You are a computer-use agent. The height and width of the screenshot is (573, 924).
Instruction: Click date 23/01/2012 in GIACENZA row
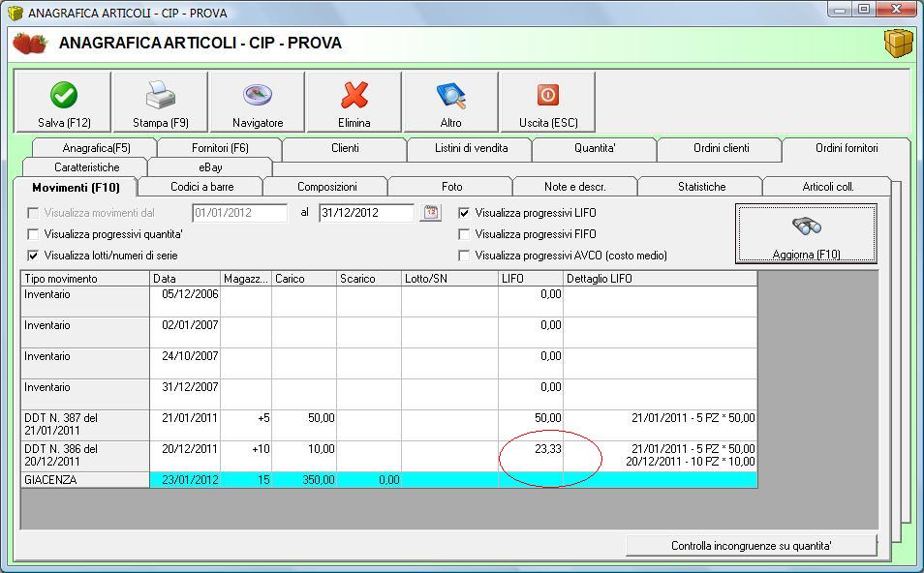point(185,480)
